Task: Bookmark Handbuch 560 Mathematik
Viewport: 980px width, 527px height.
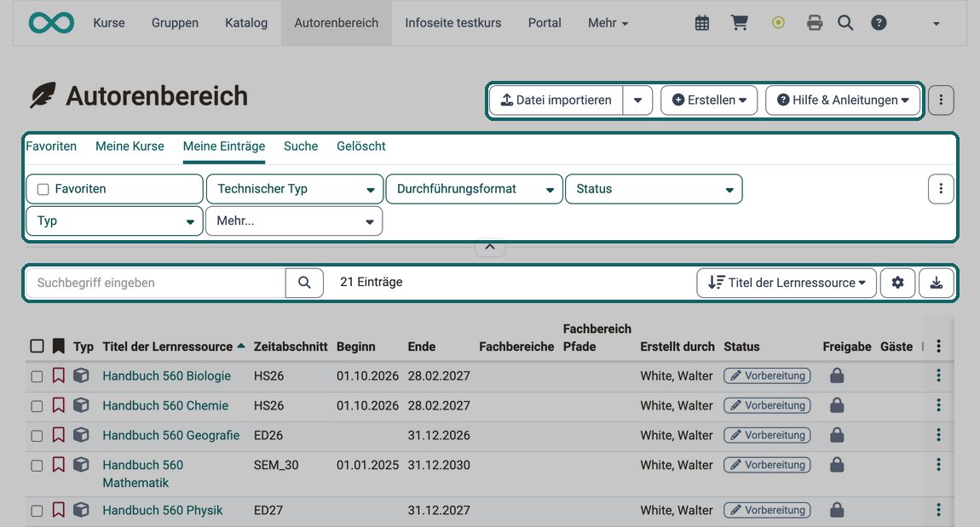Action: pos(58,465)
